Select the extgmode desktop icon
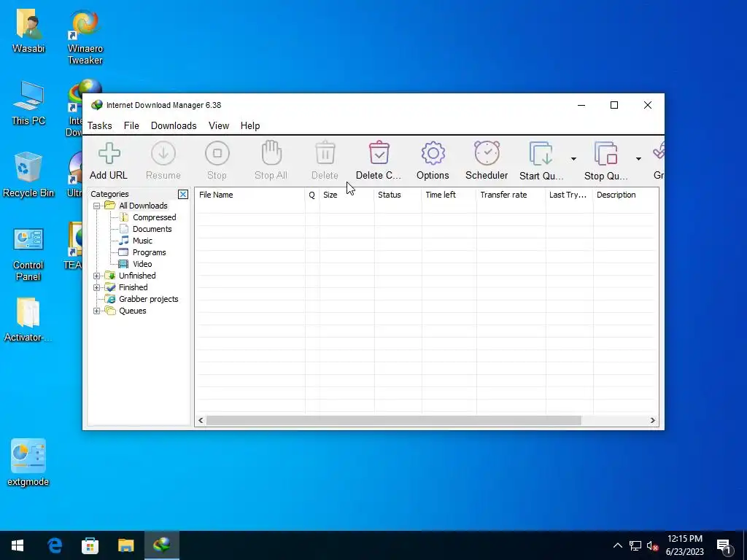 click(x=28, y=463)
